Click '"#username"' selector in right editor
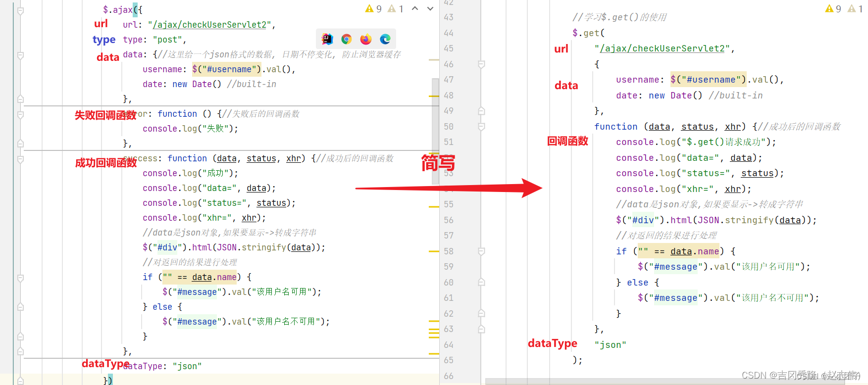The image size is (868, 385). [714, 80]
